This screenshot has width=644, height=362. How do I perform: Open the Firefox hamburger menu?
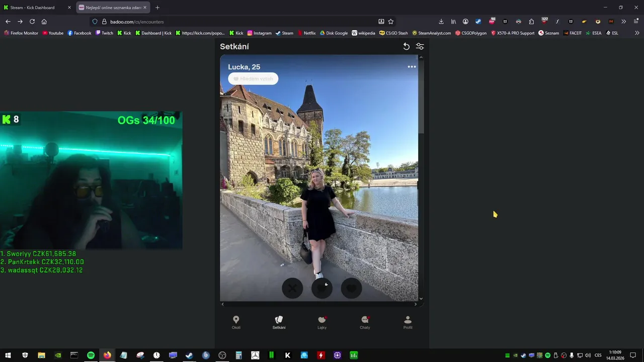point(636,22)
